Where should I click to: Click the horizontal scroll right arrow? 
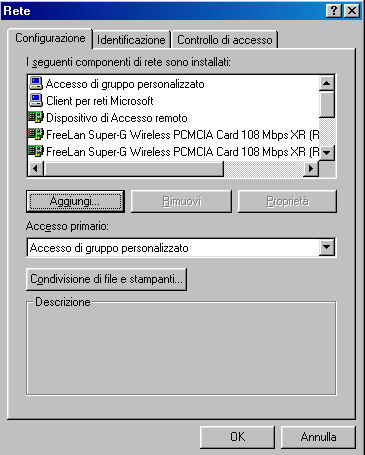coord(311,169)
